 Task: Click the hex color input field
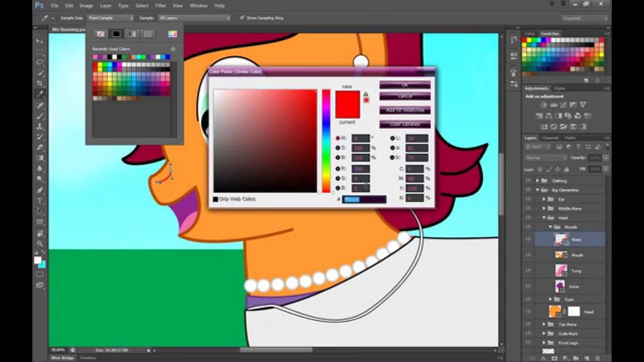click(364, 200)
